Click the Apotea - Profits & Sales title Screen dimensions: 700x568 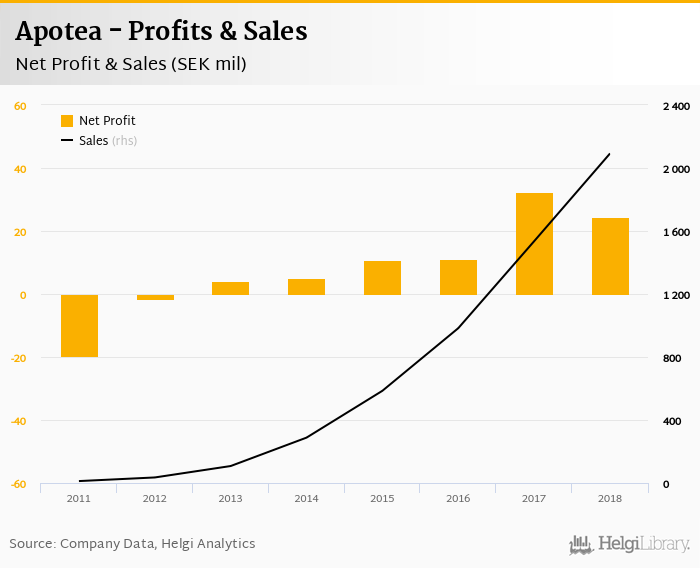[161, 31]
